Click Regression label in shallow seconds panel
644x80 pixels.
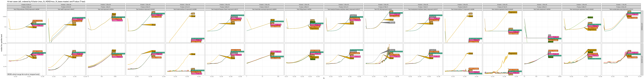(x=512, y=53)
